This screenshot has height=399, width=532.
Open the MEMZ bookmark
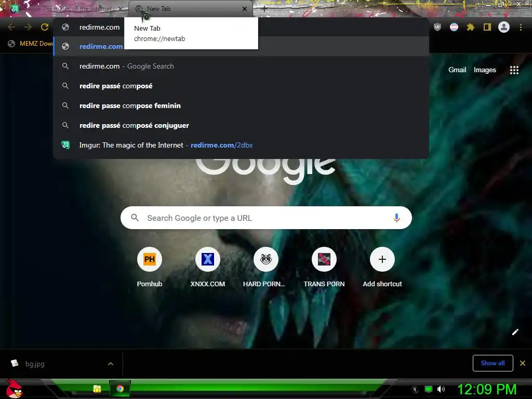31,44
